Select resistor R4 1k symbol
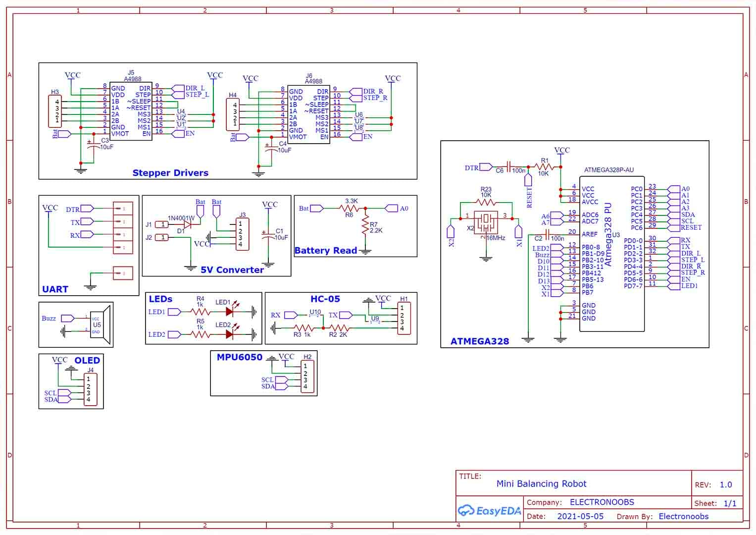The image size is (756, 535). 201,312
